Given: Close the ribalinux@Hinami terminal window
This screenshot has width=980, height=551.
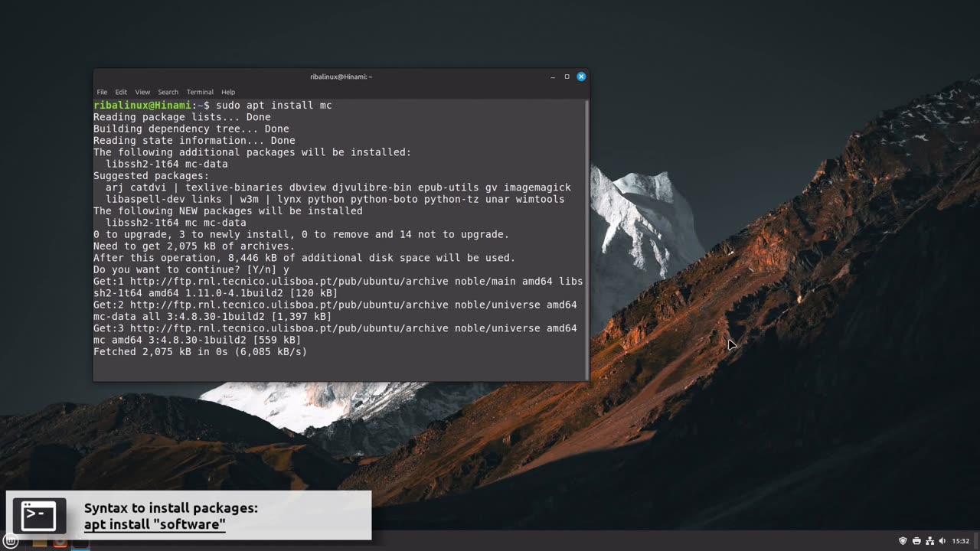Looking at the screenshot, I should coord(581,77).
